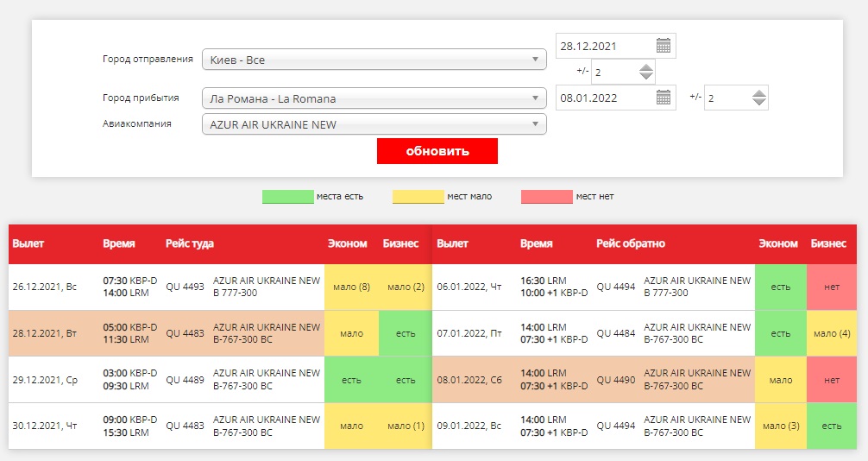
Task: Select business 'мало (4)' cell for flight QU 4484
Action: tap(832, 333)
